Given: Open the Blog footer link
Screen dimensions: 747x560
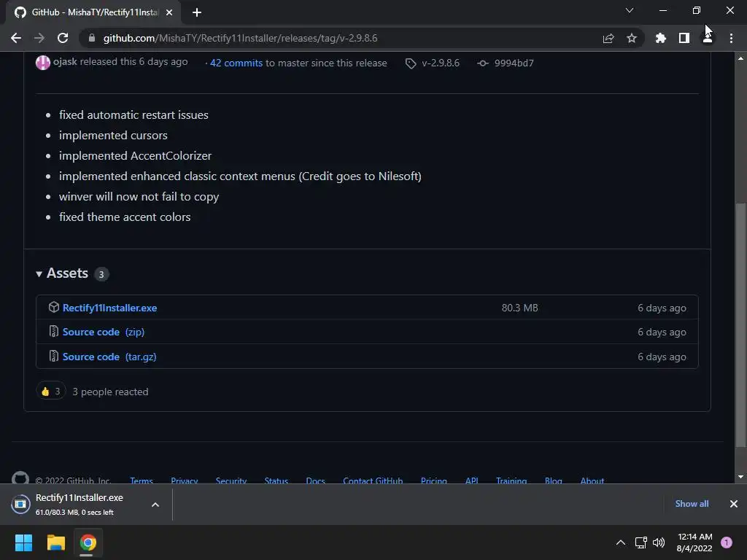Looking at the screenshot, I should click(x=554, y=480).
